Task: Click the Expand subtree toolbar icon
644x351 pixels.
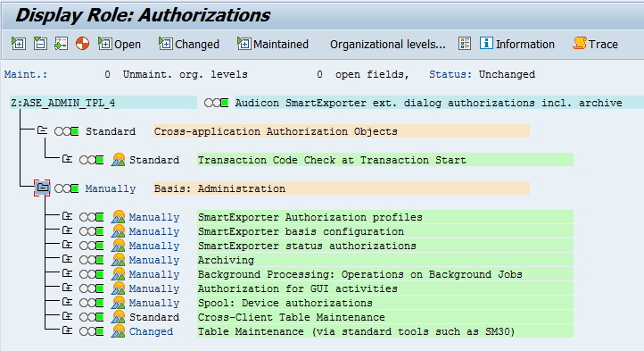Action: click(x=19, y=44)
